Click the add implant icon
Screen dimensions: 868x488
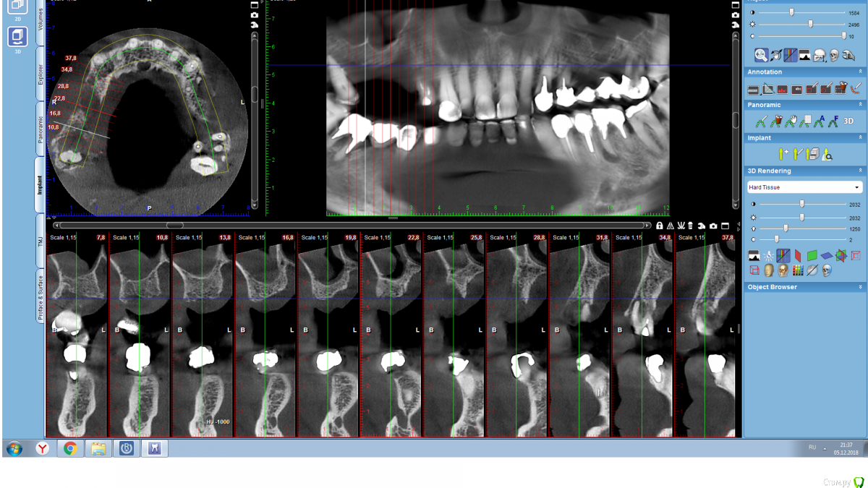coord(783,154)
